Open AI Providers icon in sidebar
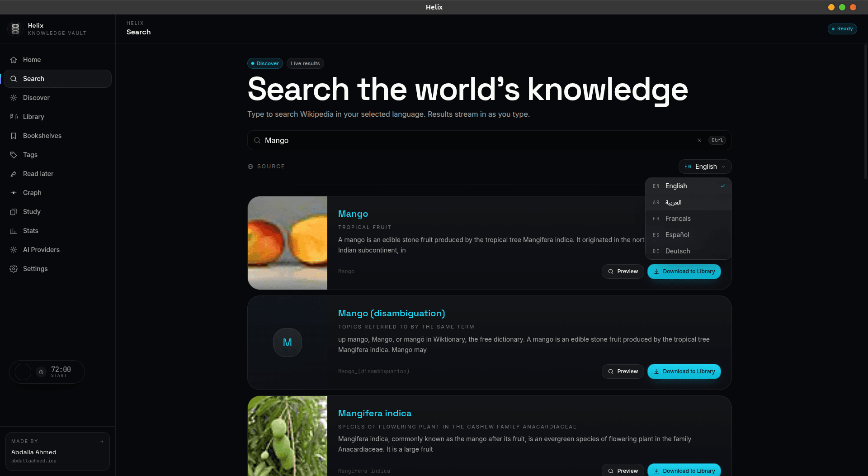868x476 pixels. point(14,250)
